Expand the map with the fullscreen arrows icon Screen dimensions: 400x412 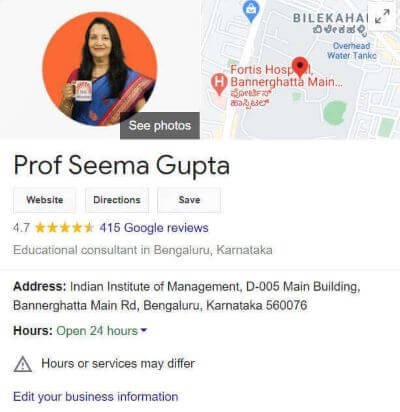point(382,17)
